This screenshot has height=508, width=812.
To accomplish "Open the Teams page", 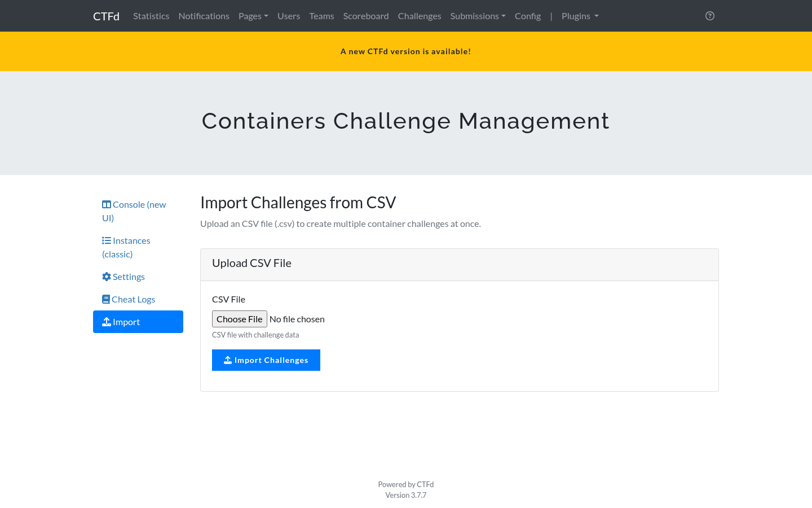I will click(x=322, y=16).
